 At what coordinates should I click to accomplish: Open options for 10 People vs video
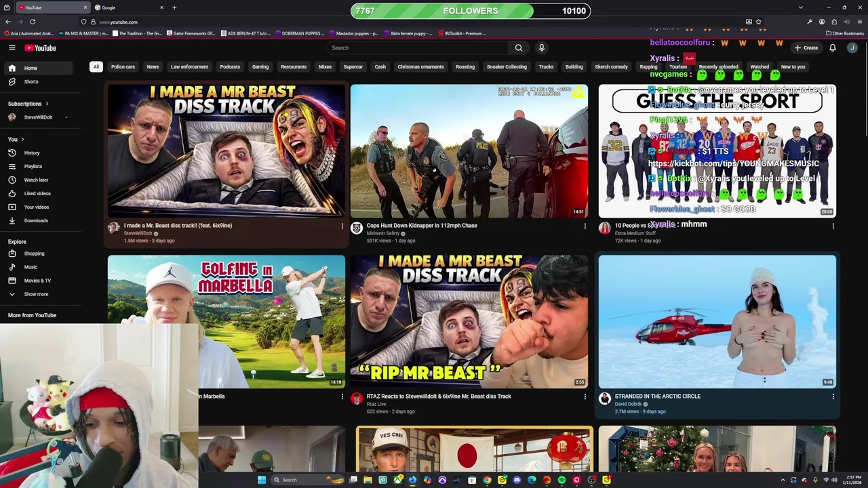click(x=833, y=226)
